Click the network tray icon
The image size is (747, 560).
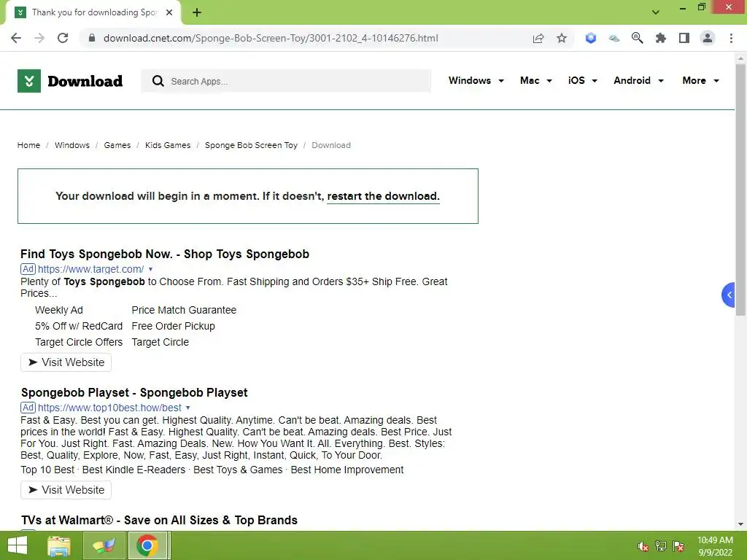(x=661, y=546)
